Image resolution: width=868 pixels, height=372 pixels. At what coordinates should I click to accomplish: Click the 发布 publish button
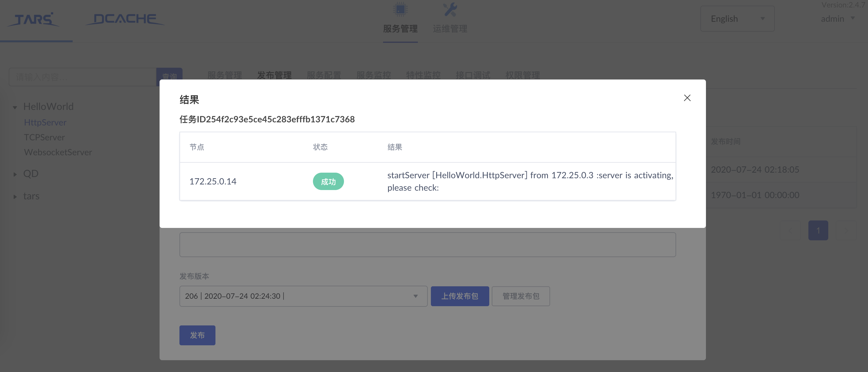click(197, 335)
